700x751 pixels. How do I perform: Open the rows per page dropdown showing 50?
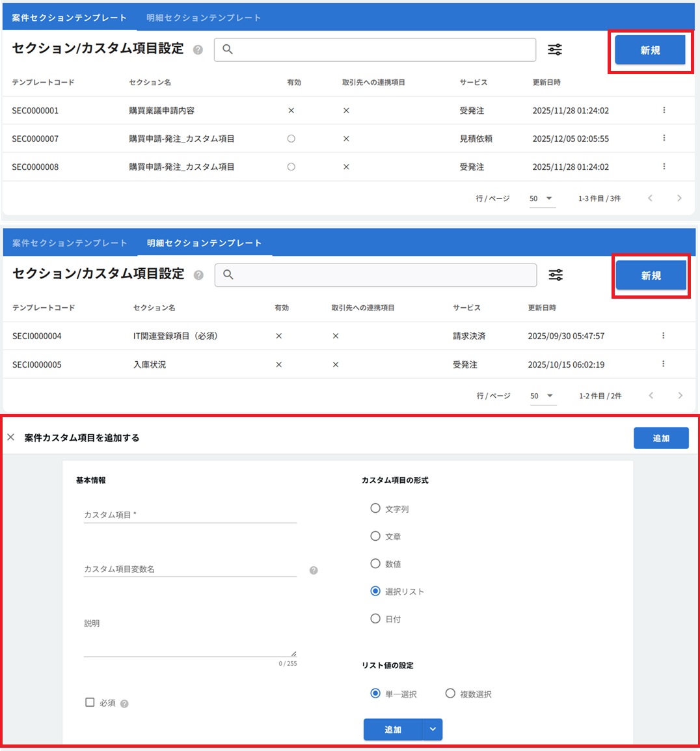click(x=541, y=198)
